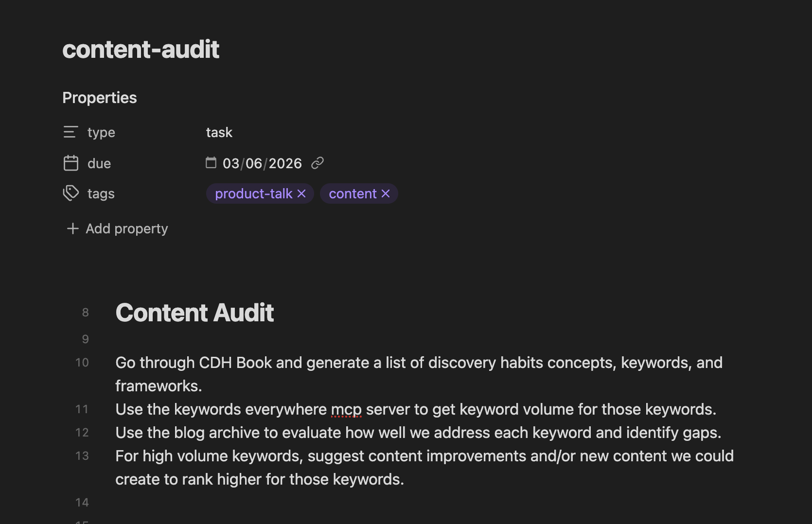Remove the content tag using its X
Viewport: 812px width, 524px height.
386,193
